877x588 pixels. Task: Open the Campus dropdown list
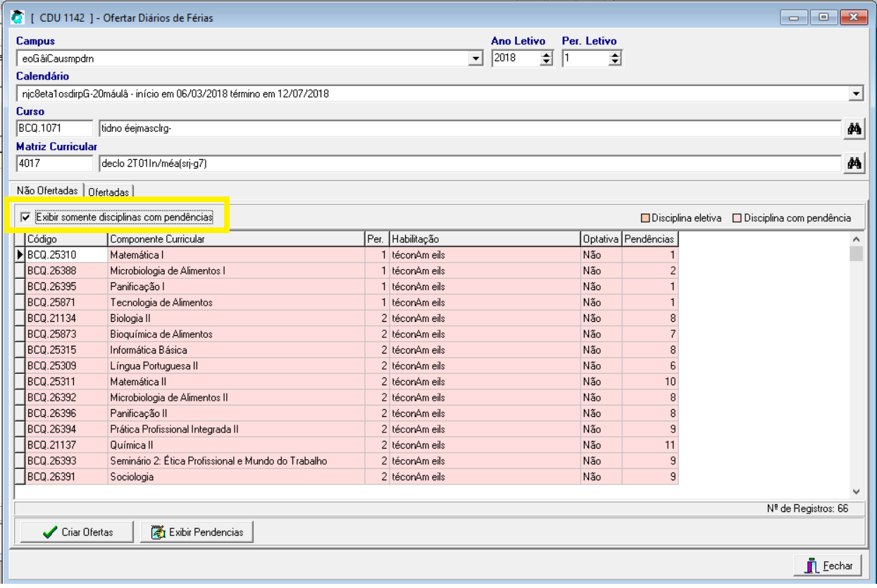(476, 59)
